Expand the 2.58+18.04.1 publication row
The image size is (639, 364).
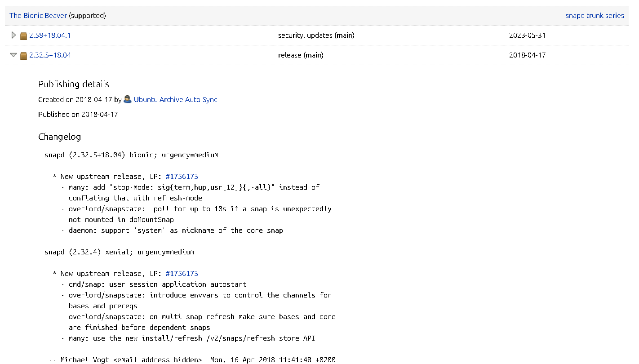coord(13,35)
